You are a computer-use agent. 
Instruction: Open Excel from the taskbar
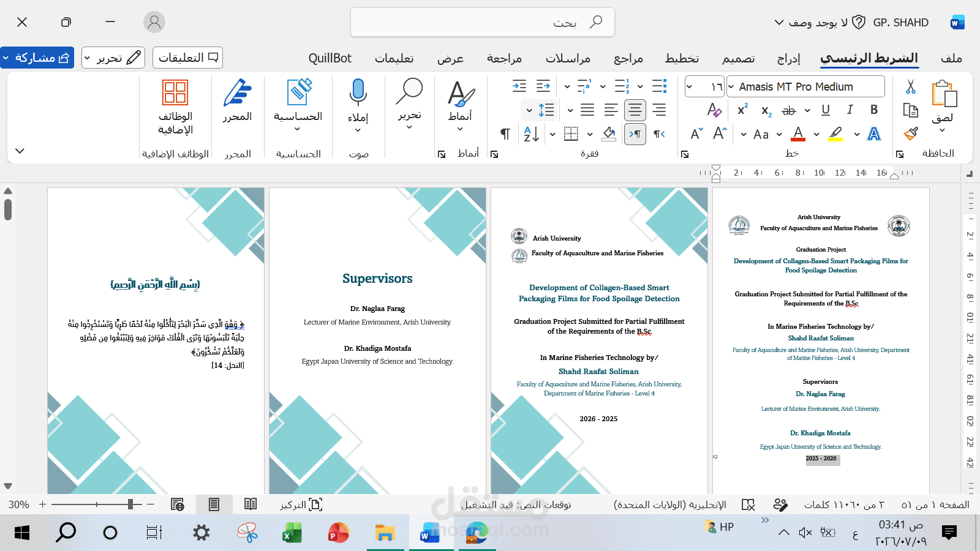292,533
